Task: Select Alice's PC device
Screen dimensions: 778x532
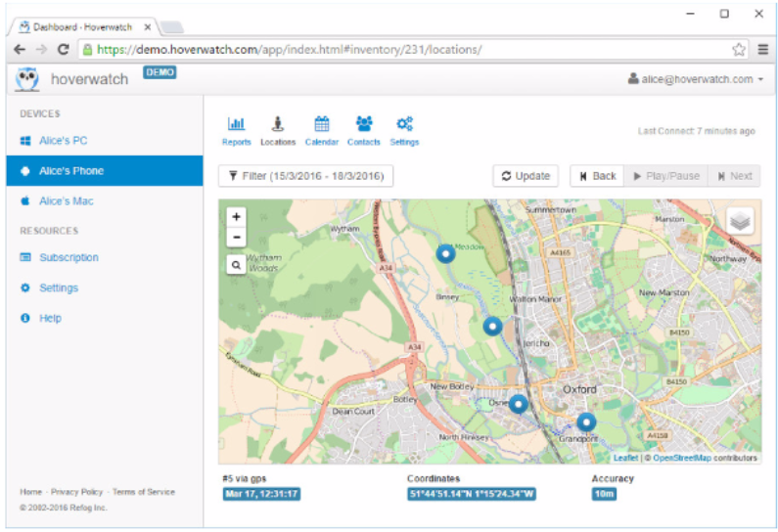Action: pos(63,141)
